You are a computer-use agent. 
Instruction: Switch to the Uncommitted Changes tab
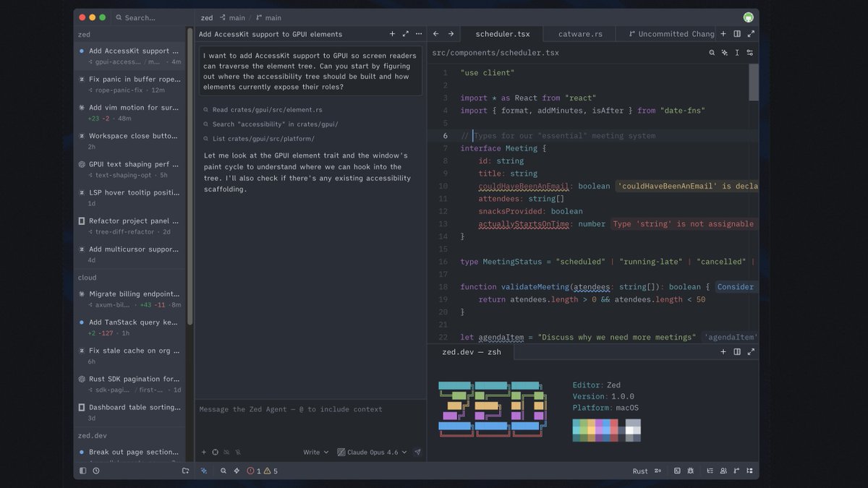[x=667, y=34]
